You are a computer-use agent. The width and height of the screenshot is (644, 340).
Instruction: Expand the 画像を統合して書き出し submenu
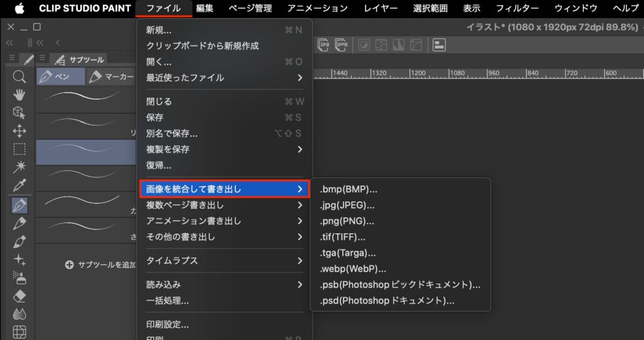click(x=225, y=189)
